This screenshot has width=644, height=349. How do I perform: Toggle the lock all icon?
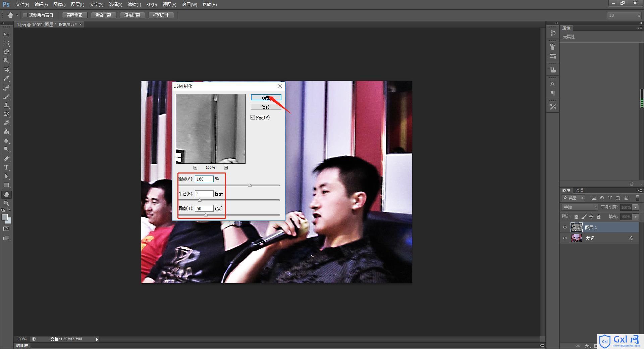(x=599, y=217)
